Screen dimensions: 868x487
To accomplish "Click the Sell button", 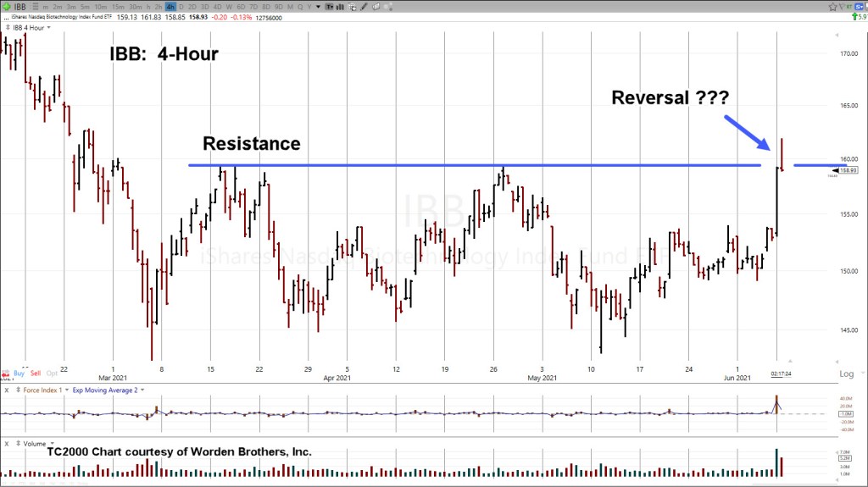I will click(36, 373).
